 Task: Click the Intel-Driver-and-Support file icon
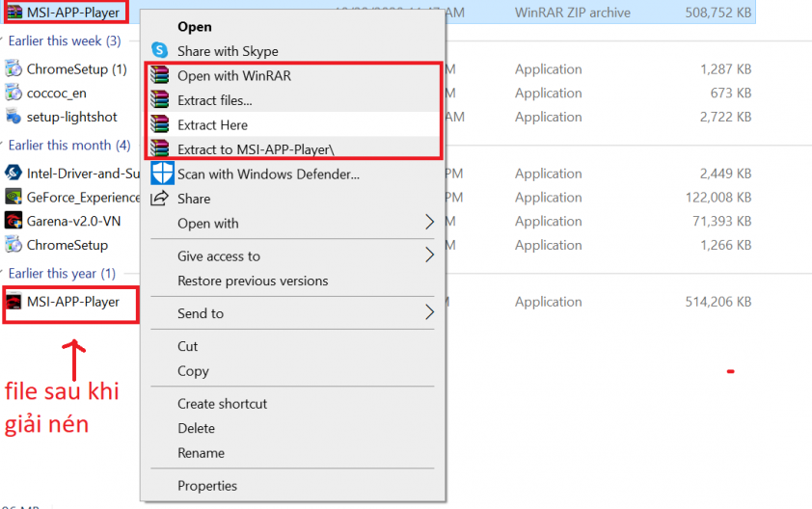pyautogui.click(x=14, y=173)
